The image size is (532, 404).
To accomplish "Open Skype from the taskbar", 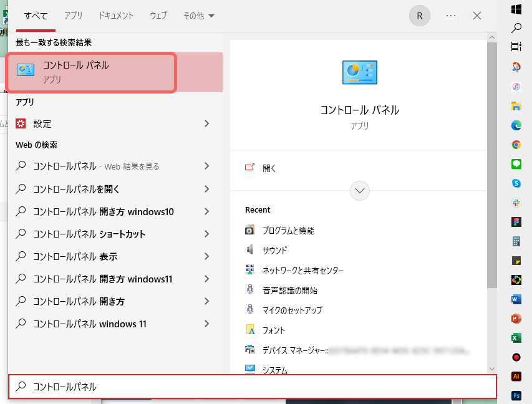I will click(516, 183).
